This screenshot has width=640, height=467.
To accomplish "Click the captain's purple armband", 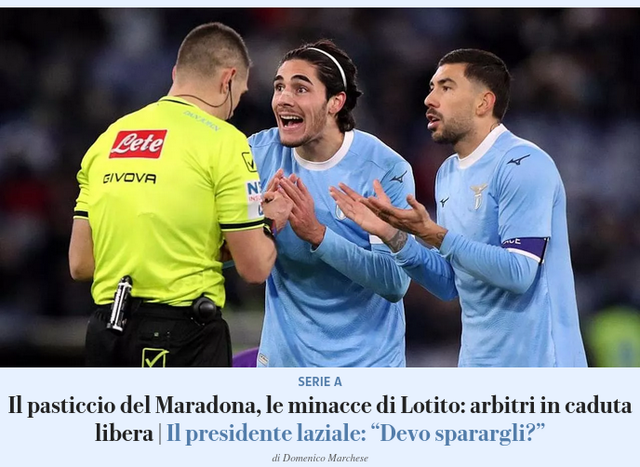I will [525, 248].
